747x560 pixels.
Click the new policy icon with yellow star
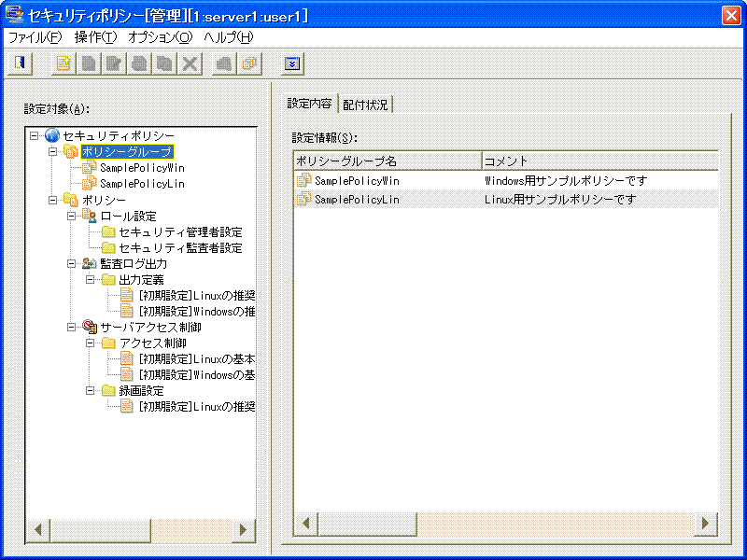point(63,63)
